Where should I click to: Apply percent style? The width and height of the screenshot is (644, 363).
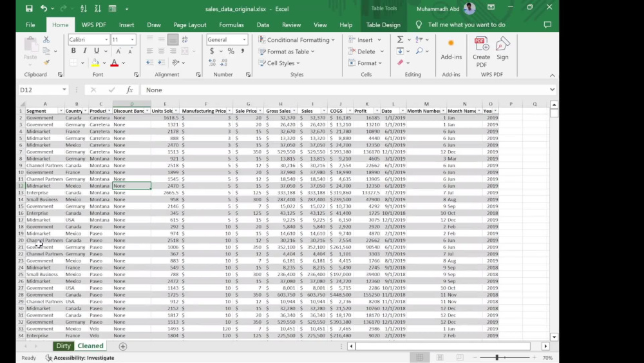231,51
